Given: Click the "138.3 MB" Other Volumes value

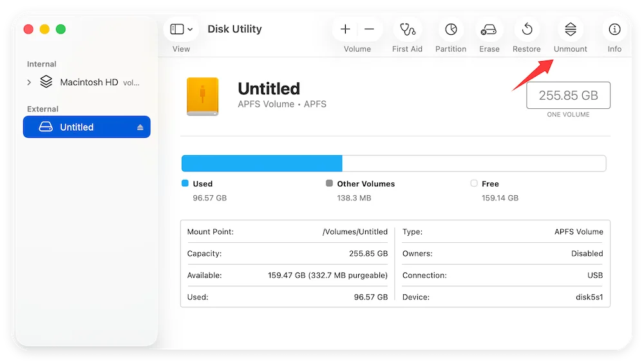Looking at the screenshot, I should click(x=354, y=198).
